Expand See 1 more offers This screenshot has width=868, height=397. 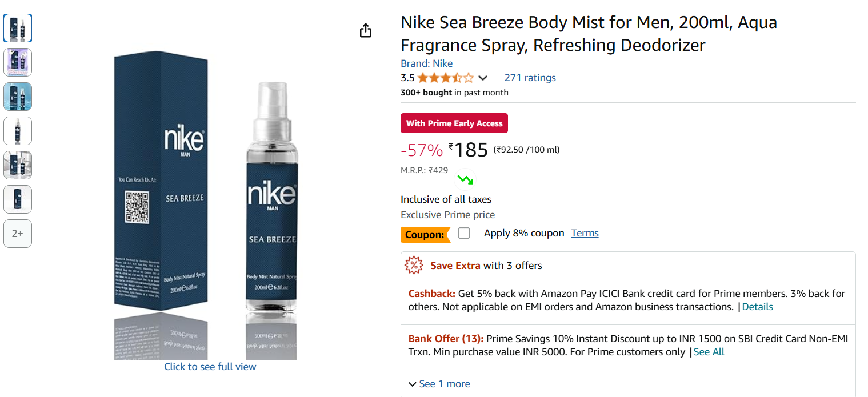click(x=439, y=384)
